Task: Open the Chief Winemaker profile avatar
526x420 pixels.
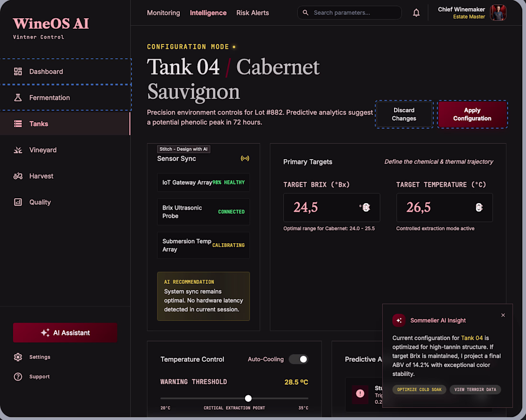Action: [498, 13]
